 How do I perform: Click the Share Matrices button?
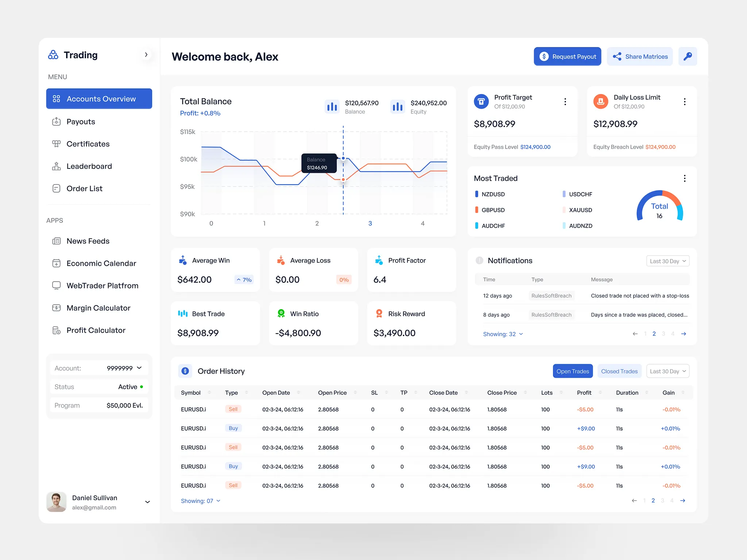[x=640, y=56]
